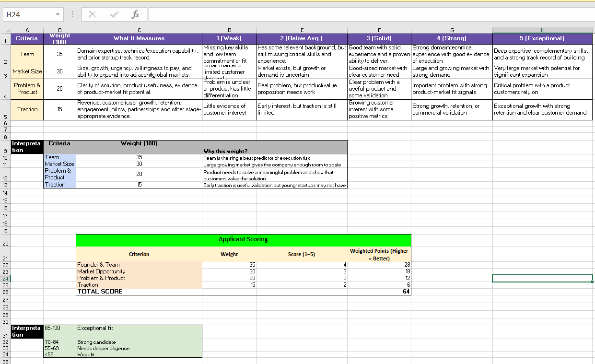Click the '85-100' range cell
The width and height of the screenshot is (595, 364).
59,331
